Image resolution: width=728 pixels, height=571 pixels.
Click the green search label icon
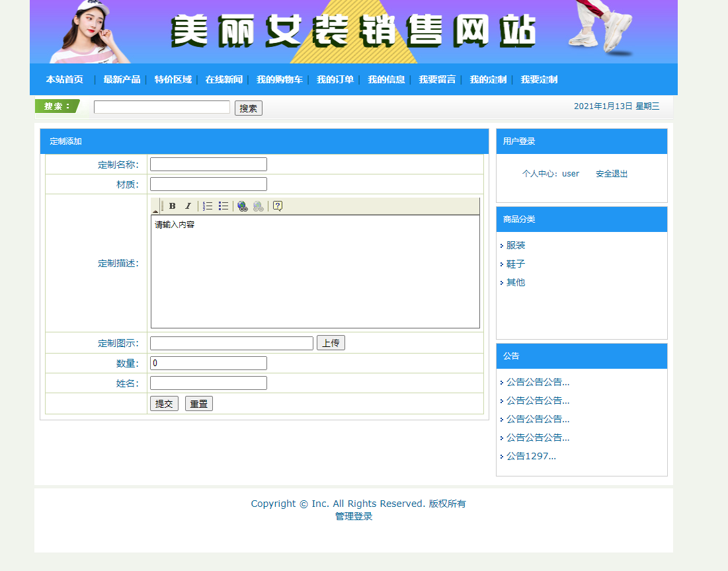[x=56, y=106]
